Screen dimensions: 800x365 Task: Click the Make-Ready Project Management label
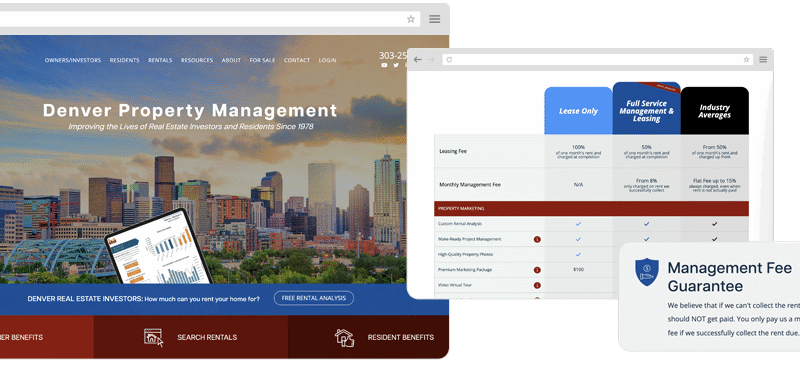point(469,239)
